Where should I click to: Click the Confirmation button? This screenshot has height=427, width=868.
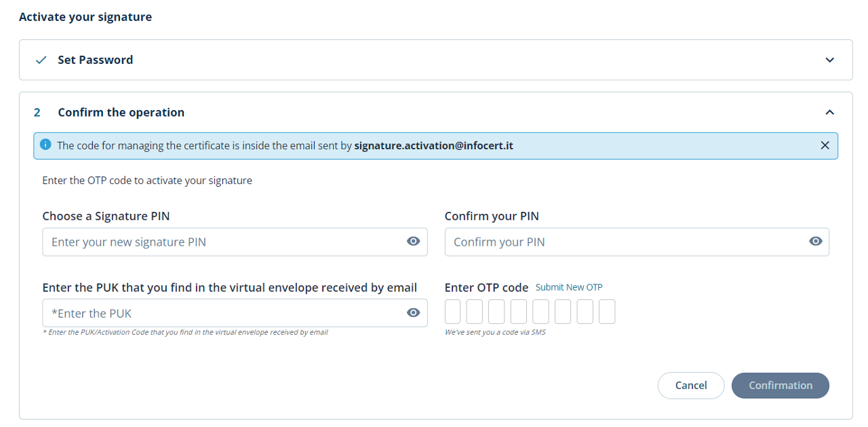point(780,385)
